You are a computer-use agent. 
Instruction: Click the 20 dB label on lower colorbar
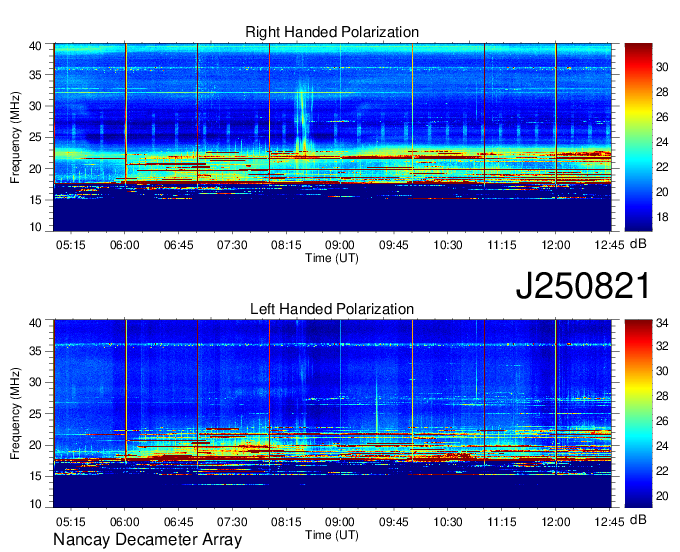662,496
